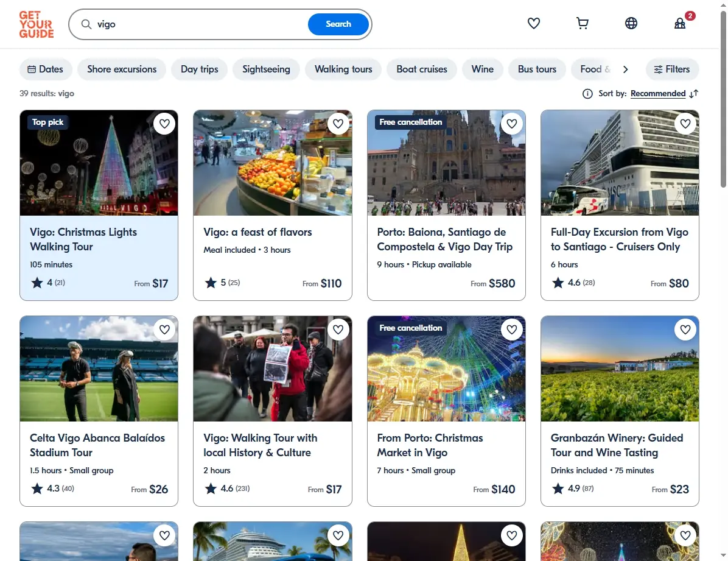The height and width of the screenshot is (561, 728).
Task: Click the star rating on Vigo: a feast of flavors
Action: point(222,283)
